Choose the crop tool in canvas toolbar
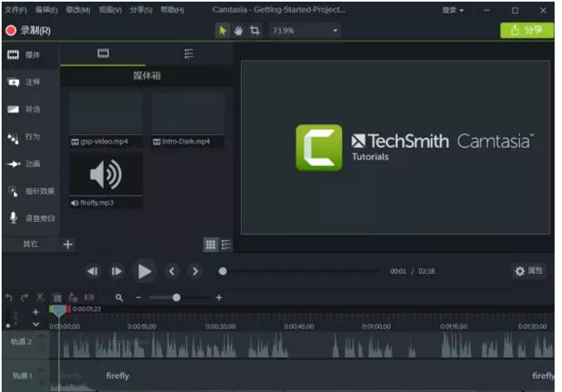 pos(254,30)
